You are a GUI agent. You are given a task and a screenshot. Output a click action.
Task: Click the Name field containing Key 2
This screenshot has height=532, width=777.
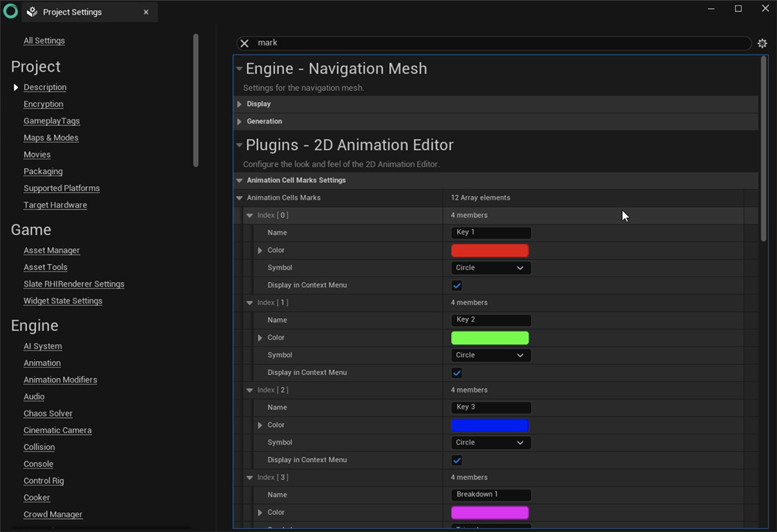click(490, 320)
